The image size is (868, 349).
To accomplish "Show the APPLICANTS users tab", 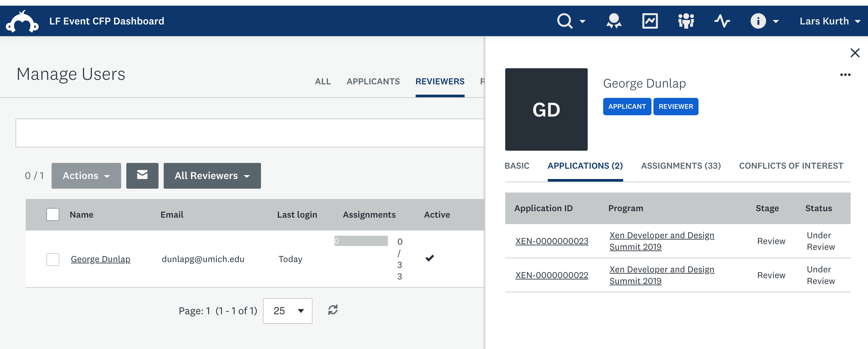I will pyautogui.click(x=373, y=81).
